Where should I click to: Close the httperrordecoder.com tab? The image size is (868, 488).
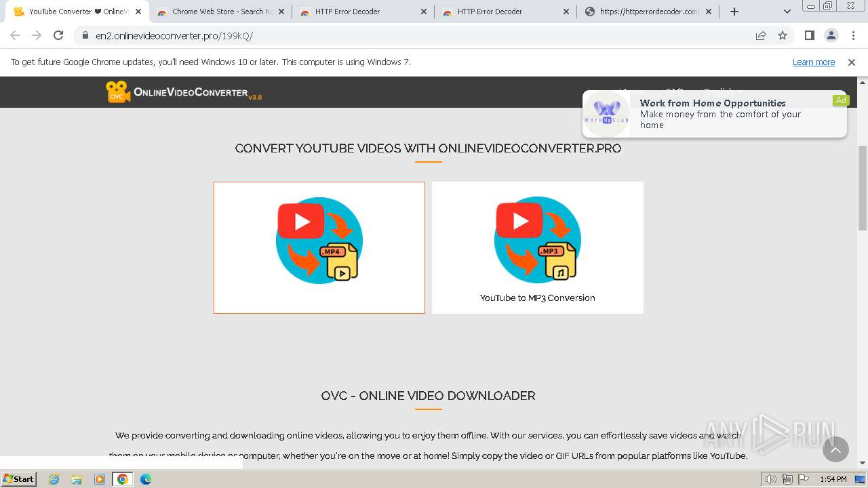(709, 12)
